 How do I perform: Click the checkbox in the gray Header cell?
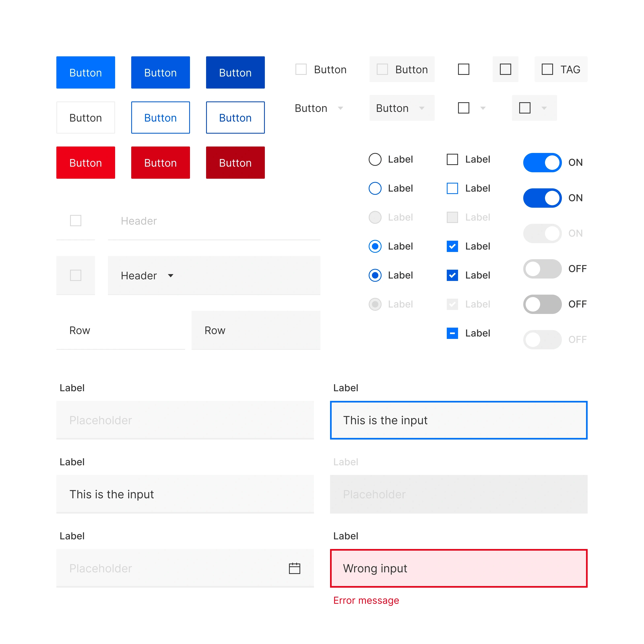pos(76,275)
